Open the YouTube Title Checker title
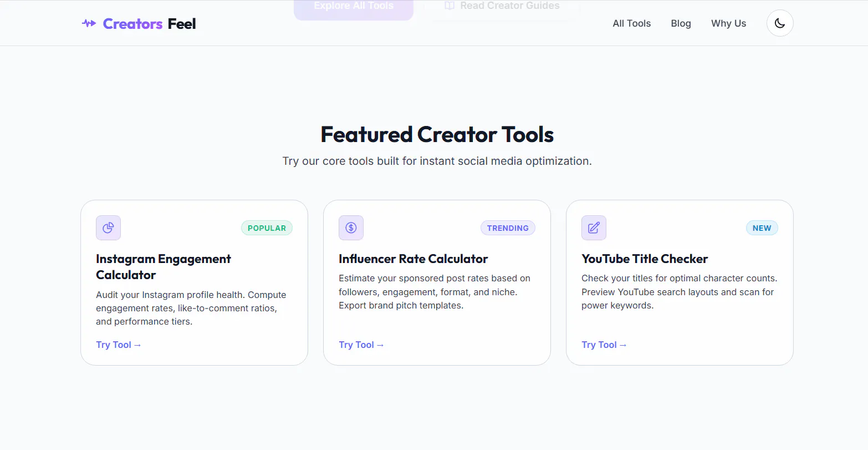This screenshot has height=450, width=868. [645, 259]
